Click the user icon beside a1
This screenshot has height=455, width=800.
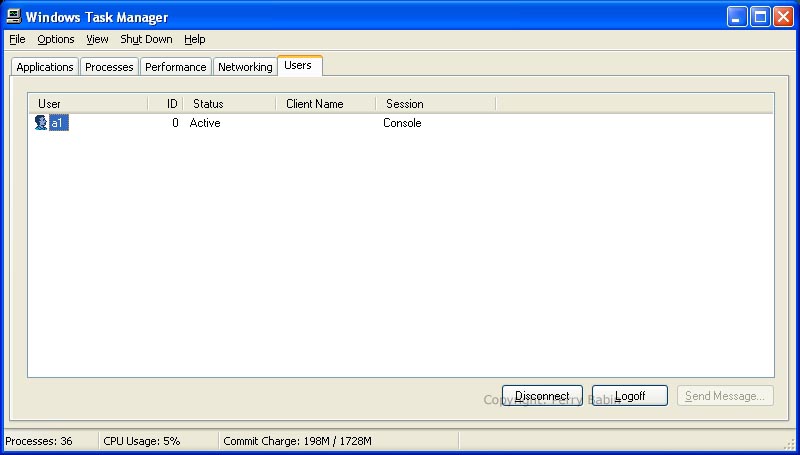click(41, 123)
